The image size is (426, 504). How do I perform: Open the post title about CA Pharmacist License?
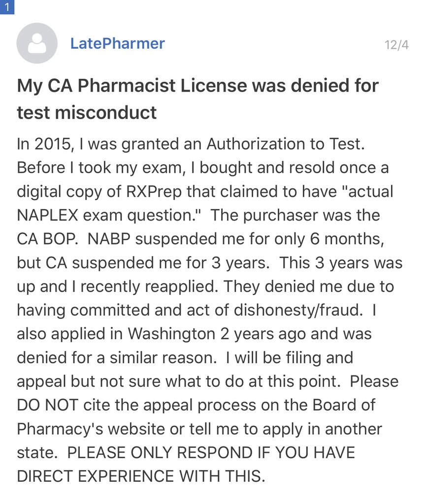(x=197, y=86)
